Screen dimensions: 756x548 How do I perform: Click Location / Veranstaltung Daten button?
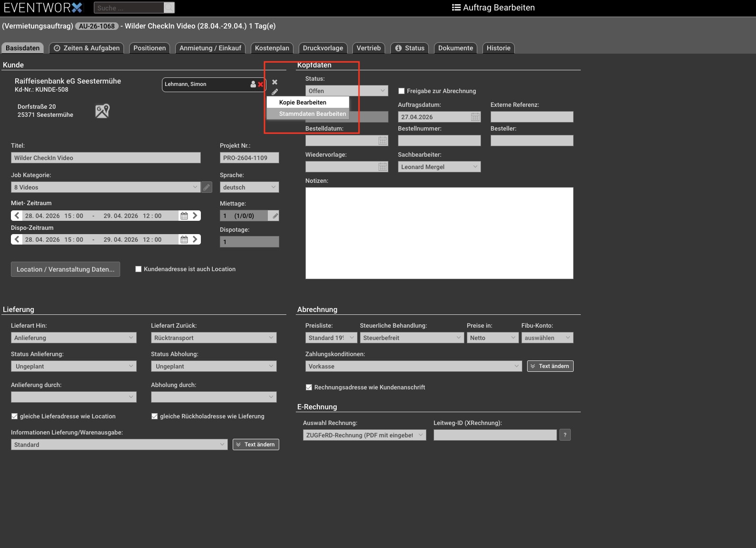coord(66,269)
